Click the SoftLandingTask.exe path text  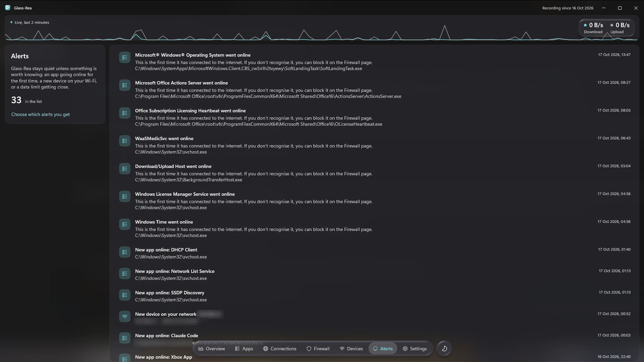(x=249, y=68)
